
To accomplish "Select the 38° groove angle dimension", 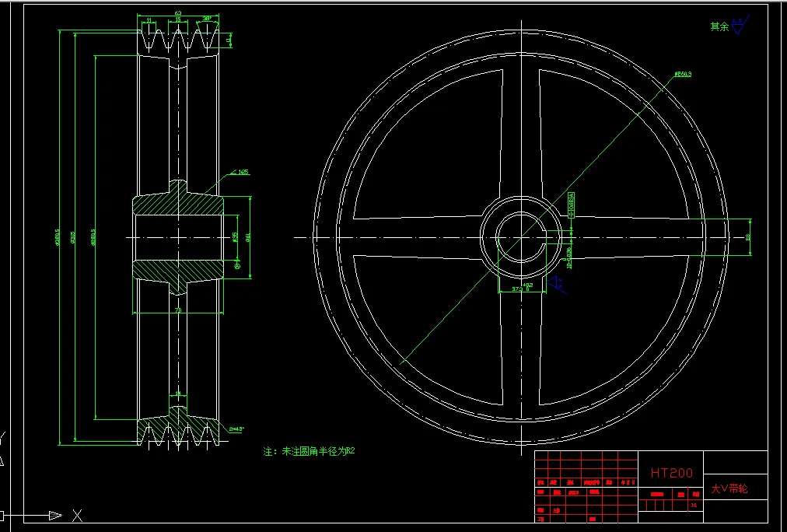I will [207, 19].
